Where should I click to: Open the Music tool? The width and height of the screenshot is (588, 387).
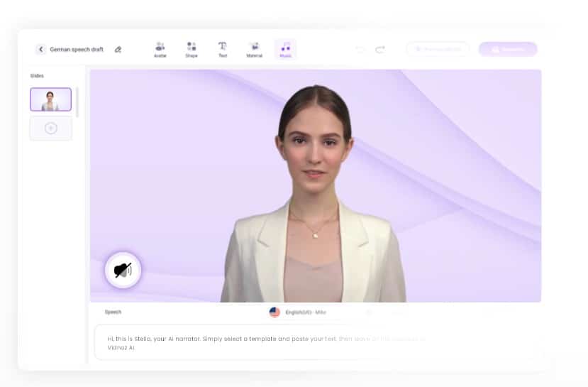coord(285,50)
